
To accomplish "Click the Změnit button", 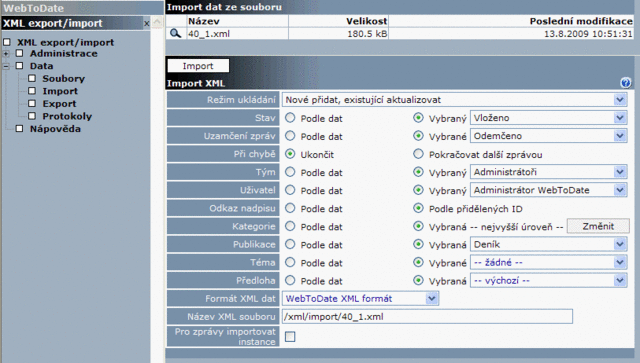I will click(598, 226).
